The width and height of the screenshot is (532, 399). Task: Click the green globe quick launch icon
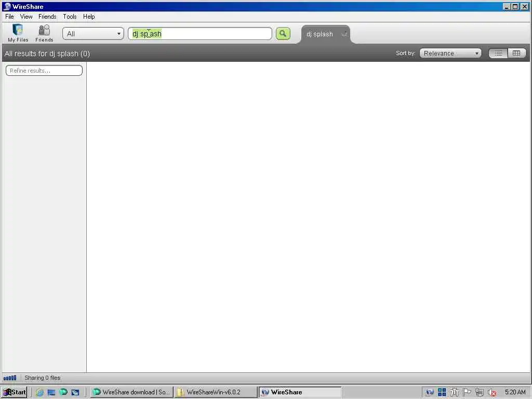(63, 392)
